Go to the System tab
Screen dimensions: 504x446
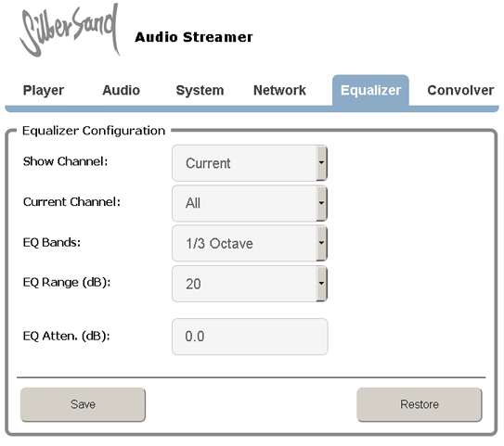click(200, 90)
